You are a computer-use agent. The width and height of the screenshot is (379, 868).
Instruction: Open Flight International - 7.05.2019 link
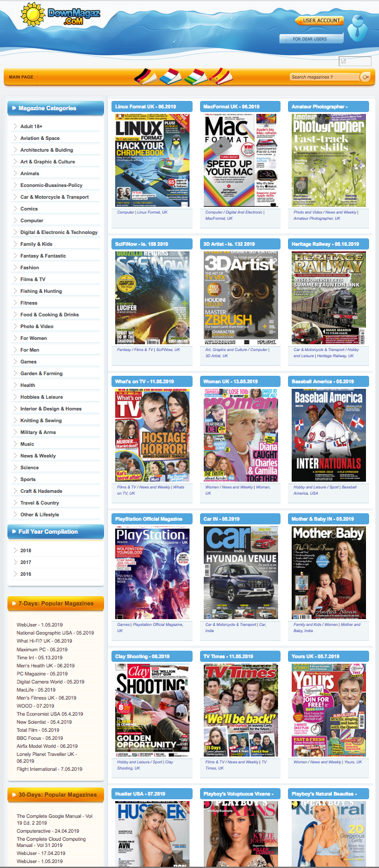point(50,770)
